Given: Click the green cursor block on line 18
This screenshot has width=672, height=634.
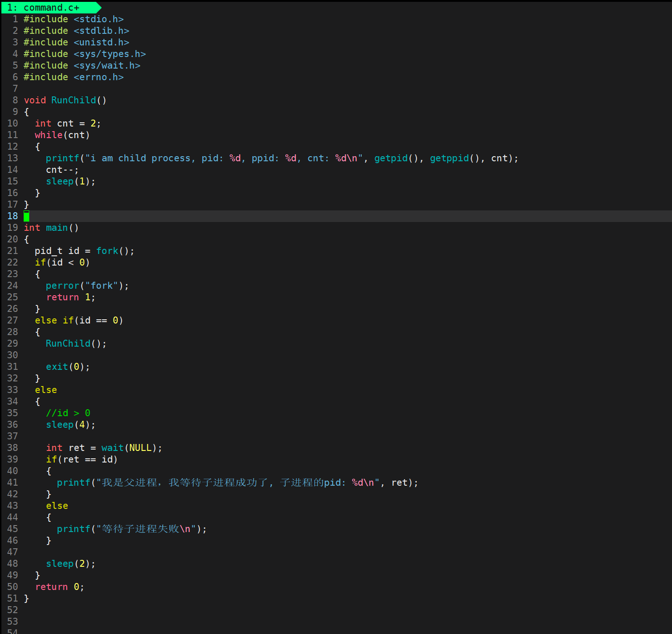Looking at the screenshot, I should click(26, 216).
